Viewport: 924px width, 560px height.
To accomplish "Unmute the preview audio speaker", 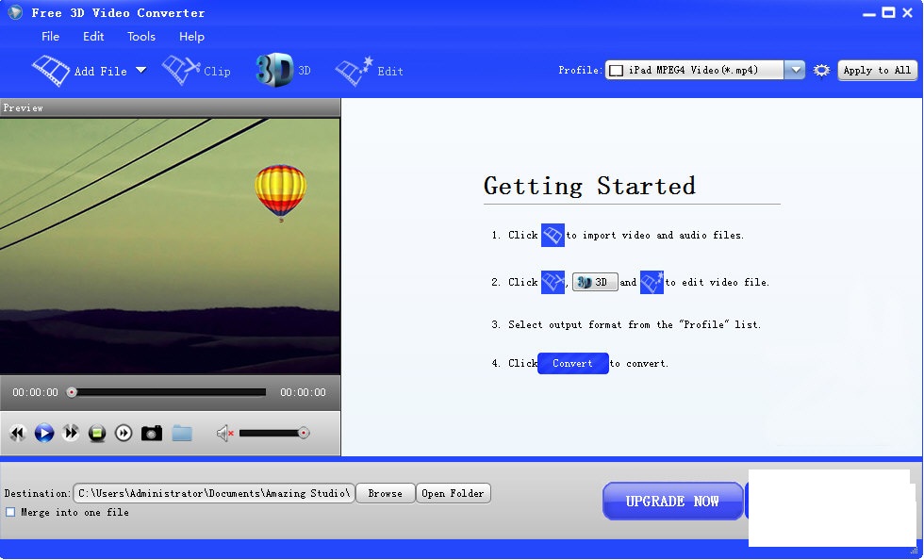I will click(223, 433).
